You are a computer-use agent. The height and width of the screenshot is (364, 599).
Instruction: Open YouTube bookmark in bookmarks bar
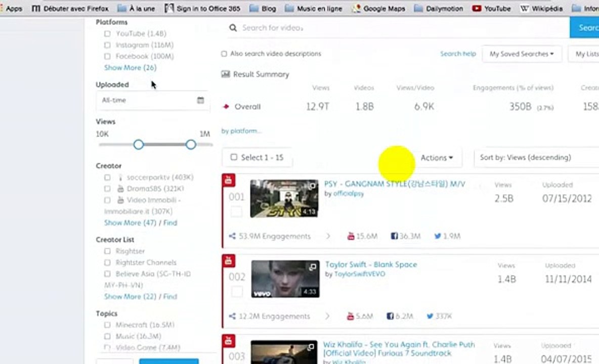click(491, 9)
